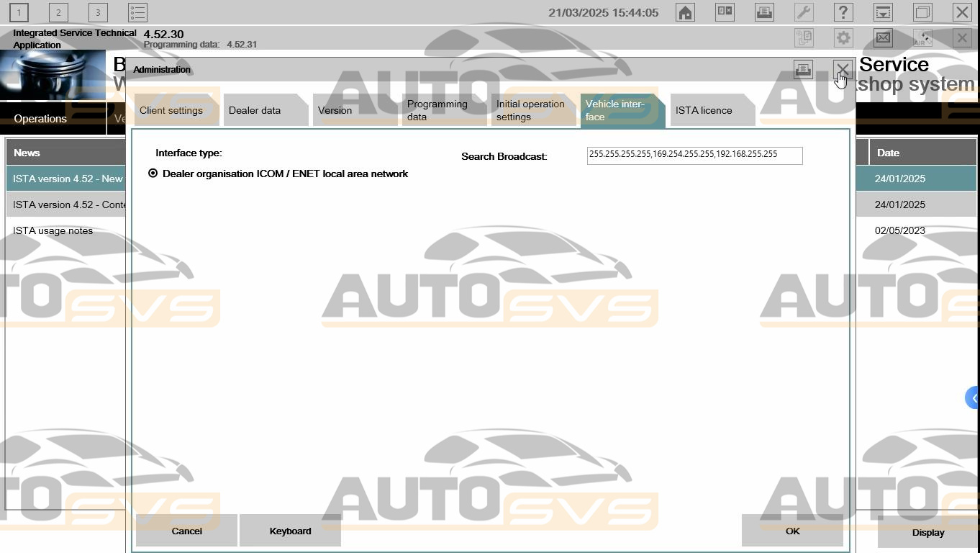Image resolution: width=980 pixels, height=553 pixels.
Task: Click the News column header
Action: pyautogui.click(x=66, y=153)
